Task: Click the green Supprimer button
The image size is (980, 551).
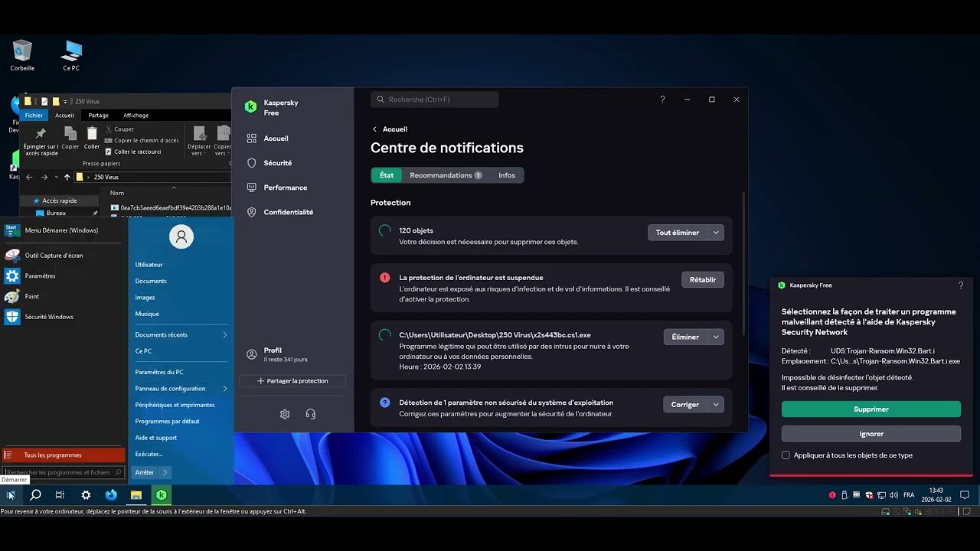Action: (x=871, y=409)
